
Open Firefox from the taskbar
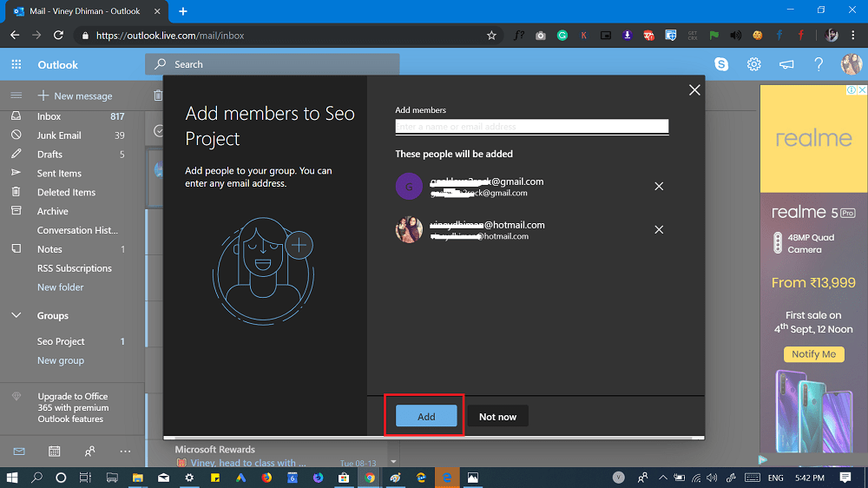point(266,478)
